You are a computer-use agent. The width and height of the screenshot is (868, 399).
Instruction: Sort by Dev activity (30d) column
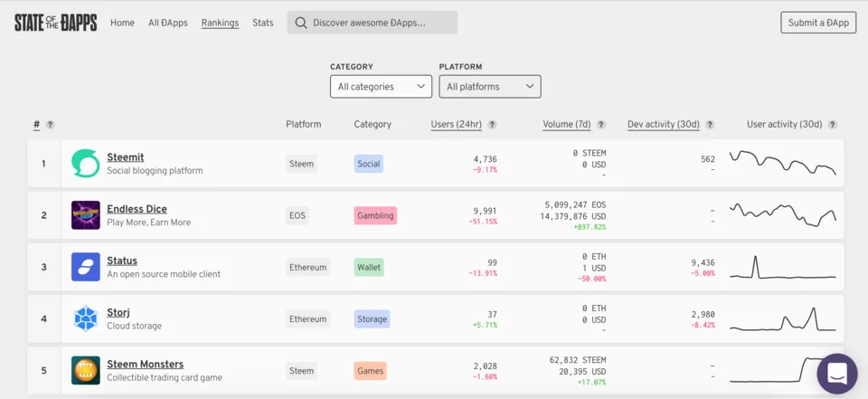663,125
